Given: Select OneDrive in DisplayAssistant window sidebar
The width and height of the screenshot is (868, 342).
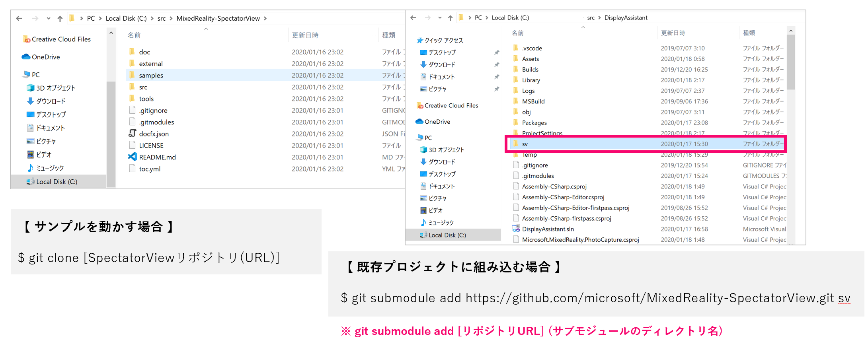Looking at the screenshot, I should click(433, 122).
